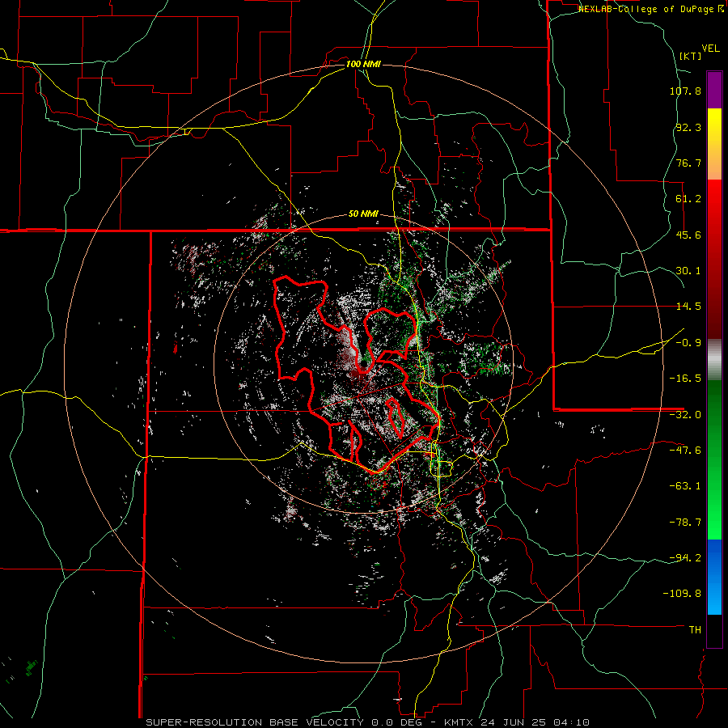Click the "[KT]" units label

(690, 56)
